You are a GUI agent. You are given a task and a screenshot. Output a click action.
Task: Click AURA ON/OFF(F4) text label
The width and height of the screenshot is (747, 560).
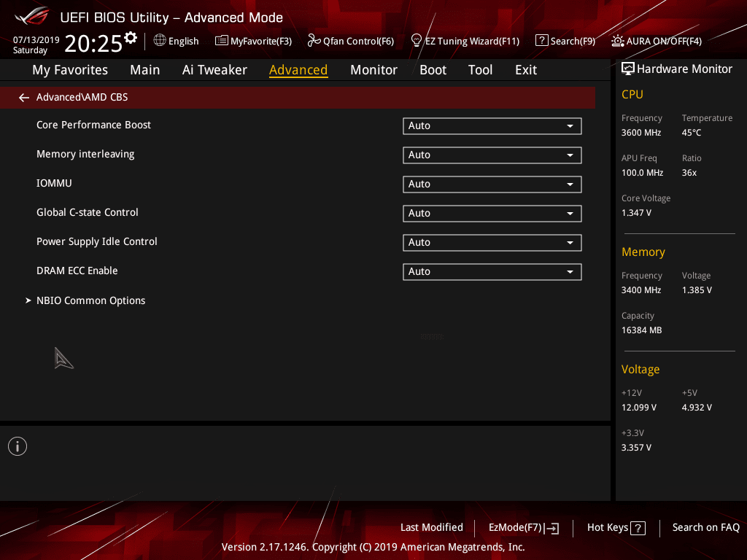(664, 42)
